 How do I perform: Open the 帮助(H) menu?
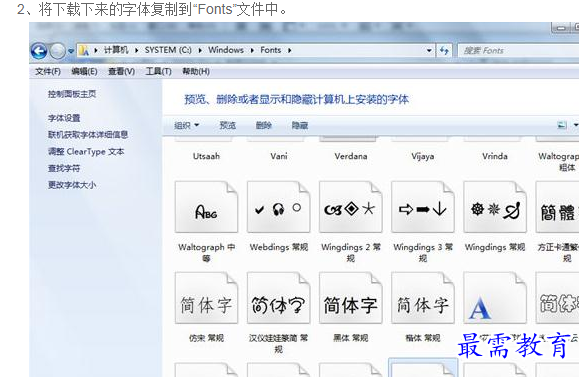[x=196, y=71]
